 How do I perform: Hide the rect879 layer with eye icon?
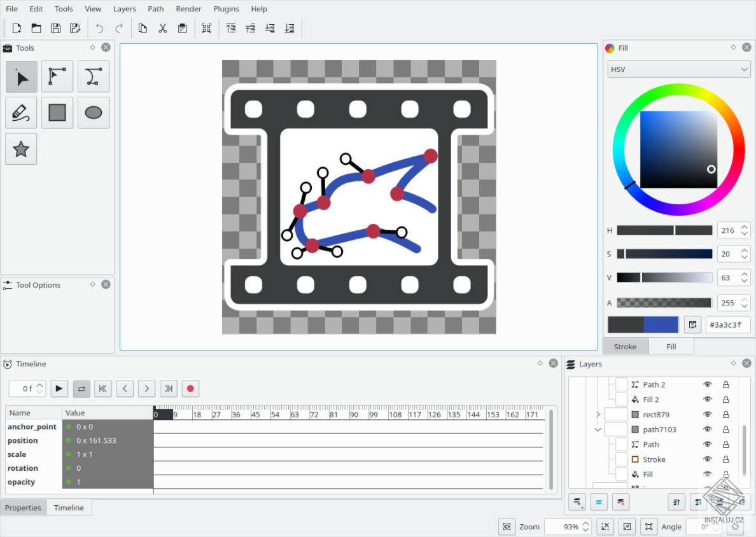pyautogui.click(x=707, y=415)
